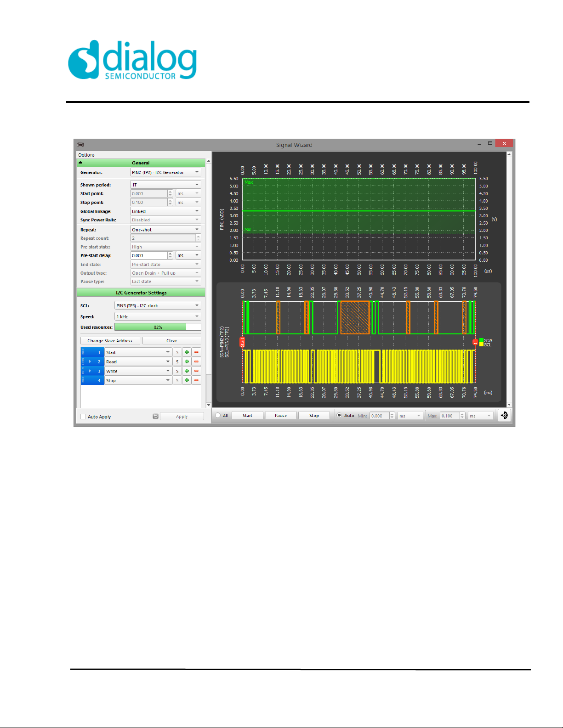Click the Clear button
563x728 pixels.
pos(171,341)
